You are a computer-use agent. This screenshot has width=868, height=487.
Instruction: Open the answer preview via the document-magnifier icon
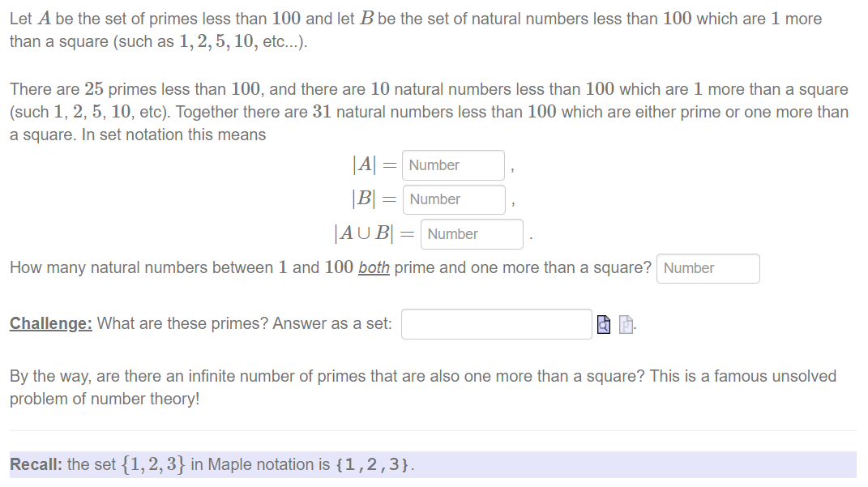[604, 324]
